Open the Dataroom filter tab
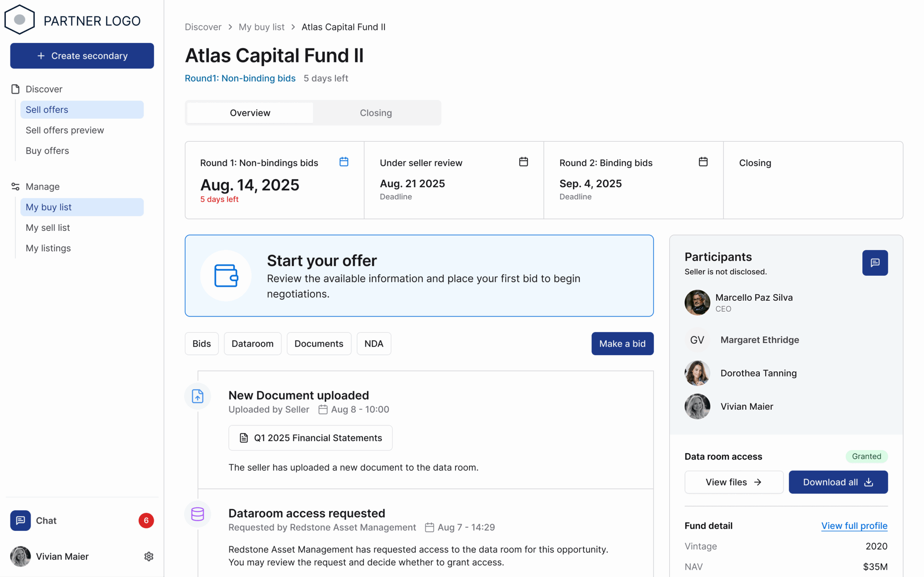 coord(252,343)
